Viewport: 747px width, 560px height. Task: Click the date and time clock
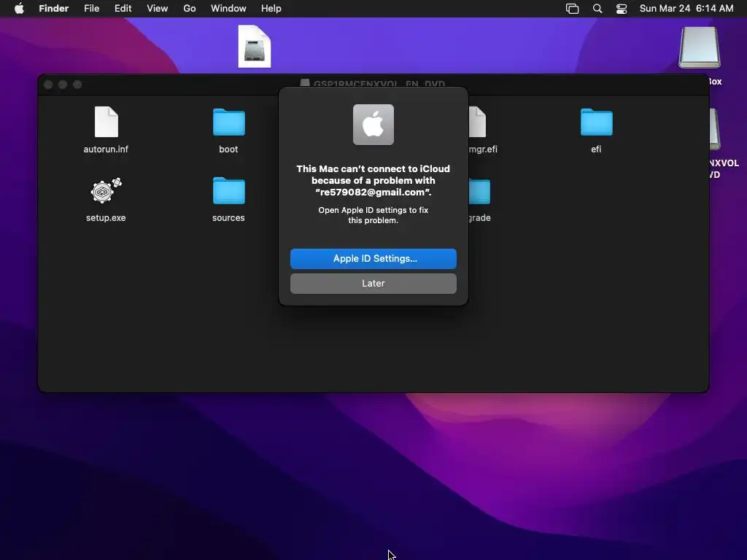[686, 9]
